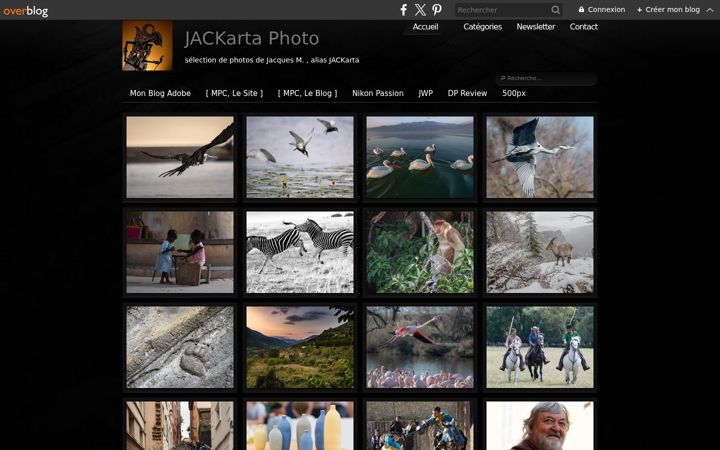Image resolution: width=720 pixels, height=450 pixels.
Task: Click Créer mon blog link
Action: (668, 9)
